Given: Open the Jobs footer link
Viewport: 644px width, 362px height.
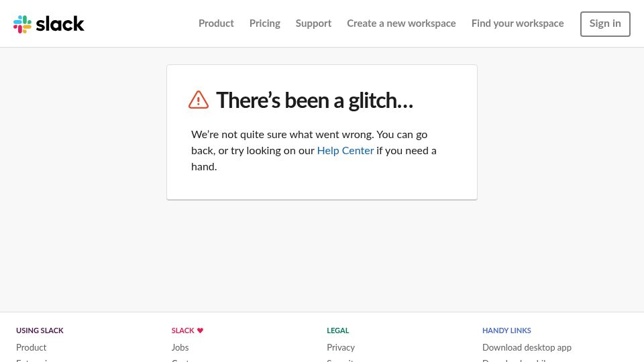Looking at the screenshot, I should coord(180,347).
